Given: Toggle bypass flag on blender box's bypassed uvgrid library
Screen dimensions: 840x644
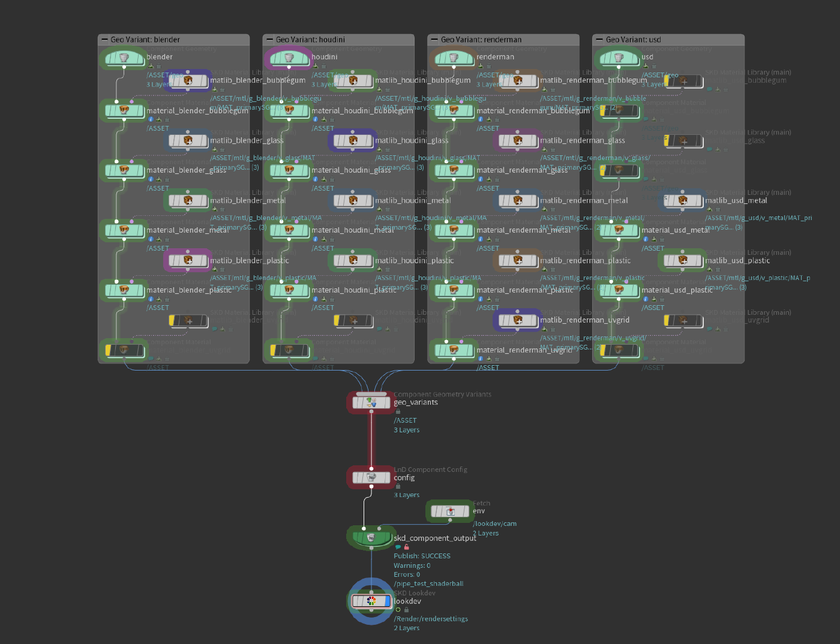Looking at the screenshot, I should coord(172,321).
